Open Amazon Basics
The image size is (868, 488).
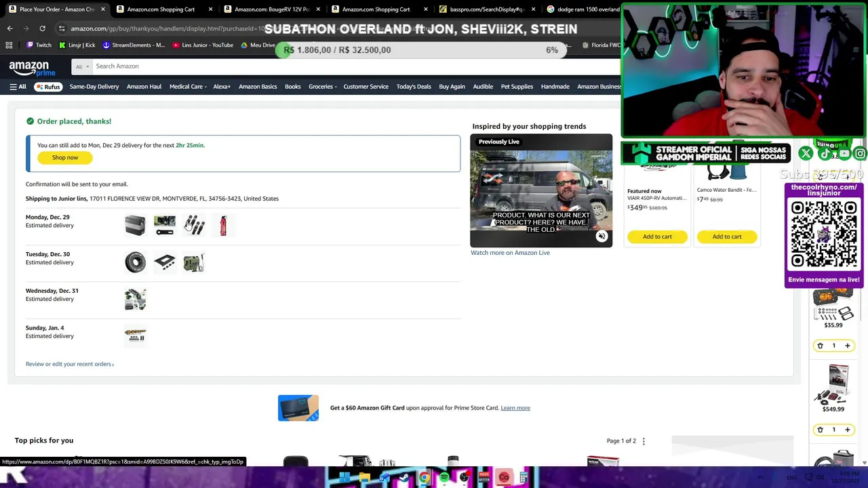(258, 87)
